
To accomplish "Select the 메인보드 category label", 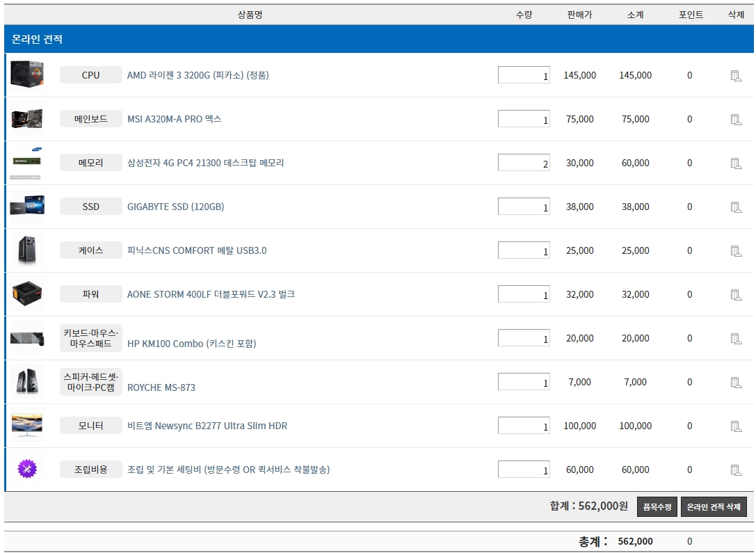I will pyautogui.click(x=90, y=119).
